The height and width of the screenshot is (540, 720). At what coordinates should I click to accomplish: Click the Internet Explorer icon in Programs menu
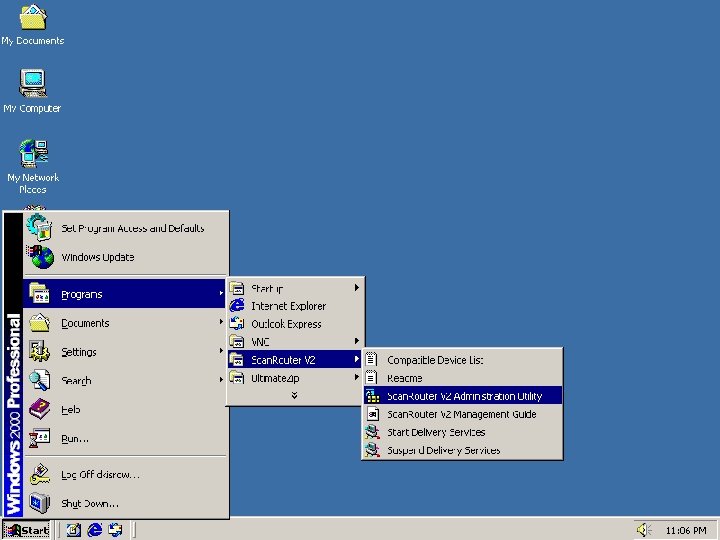pyautogui.click(x=237, y=305)
